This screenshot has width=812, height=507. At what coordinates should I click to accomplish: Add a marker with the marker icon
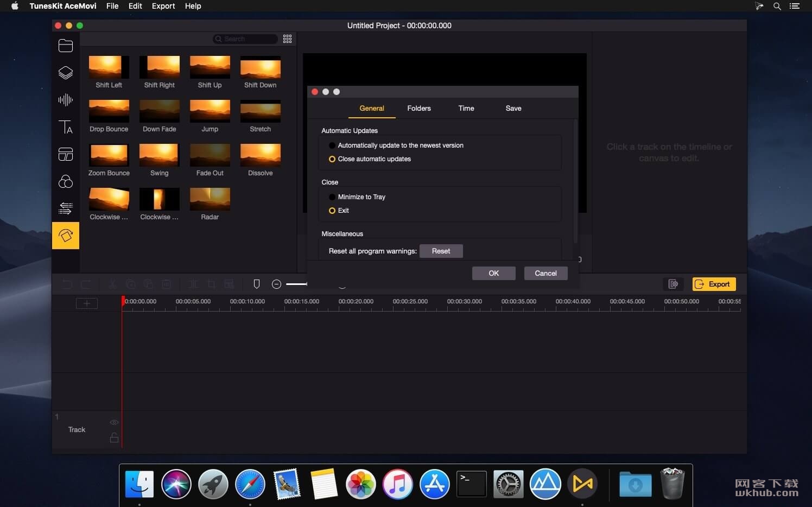(257, 284)
